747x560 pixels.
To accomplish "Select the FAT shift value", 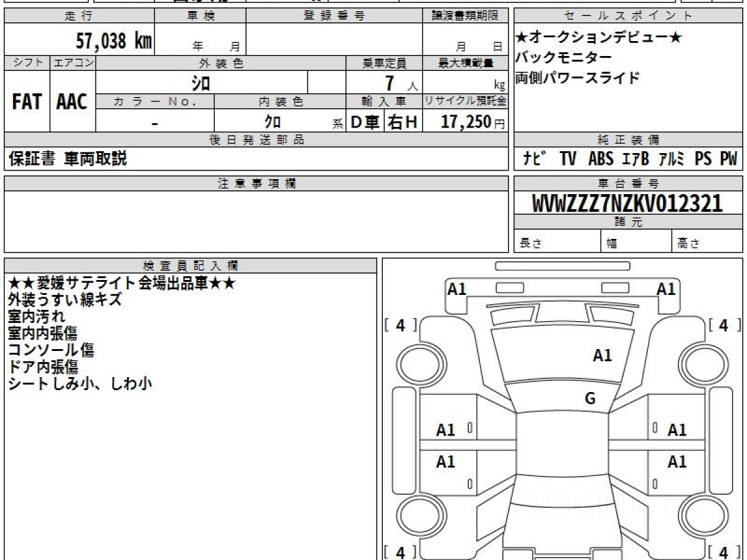I will coord(27,102).
